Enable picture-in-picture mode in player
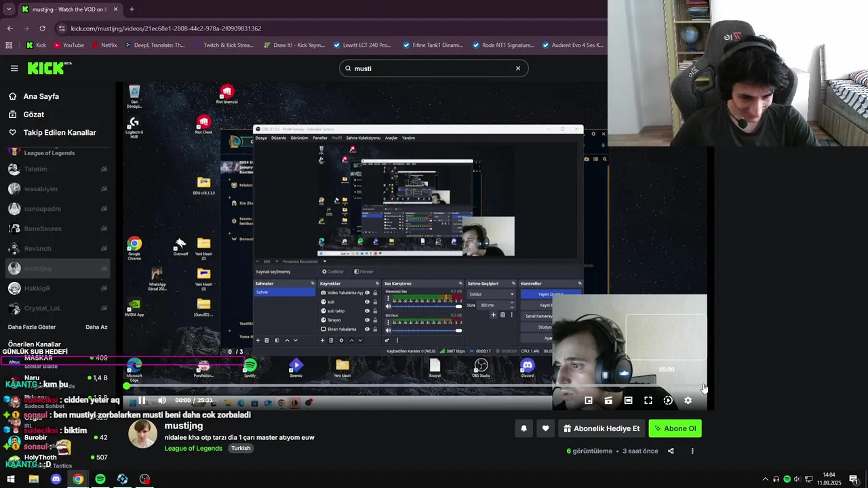 [589, 401]
